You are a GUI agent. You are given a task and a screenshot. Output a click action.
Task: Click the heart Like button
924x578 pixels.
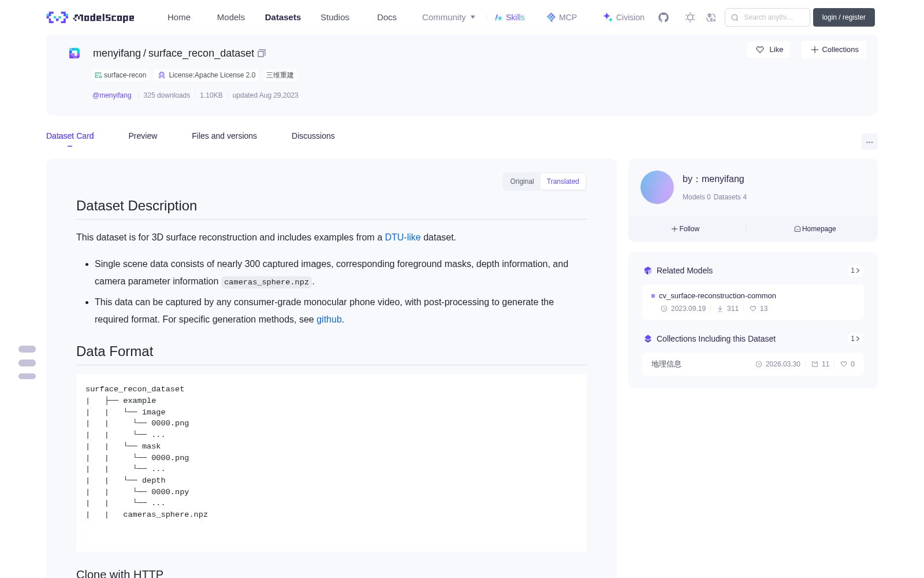coord(769,50)
